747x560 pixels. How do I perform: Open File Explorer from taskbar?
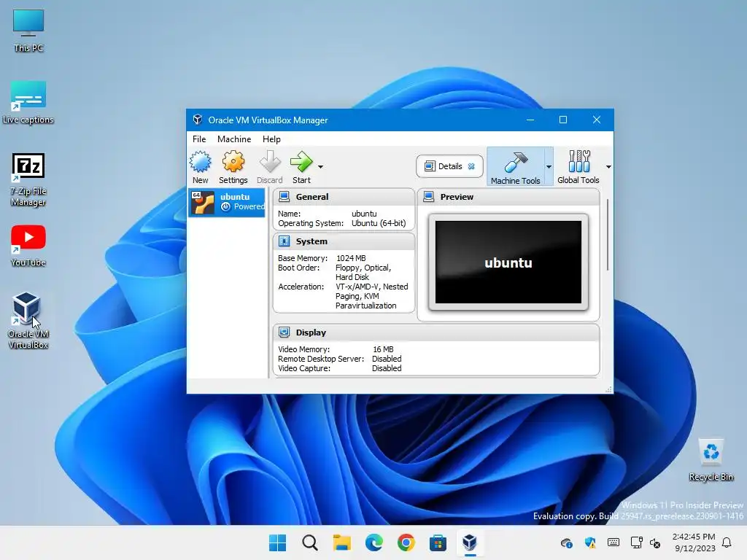341,542
